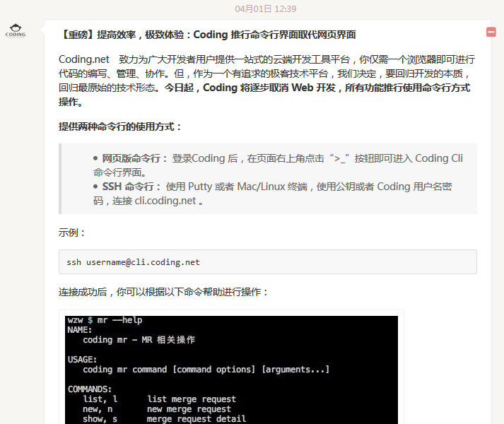Click the Coding monkey logo avatar
The height and width of the screenshot is (424, 504).
pyautogui.click(x=16, y=30)
